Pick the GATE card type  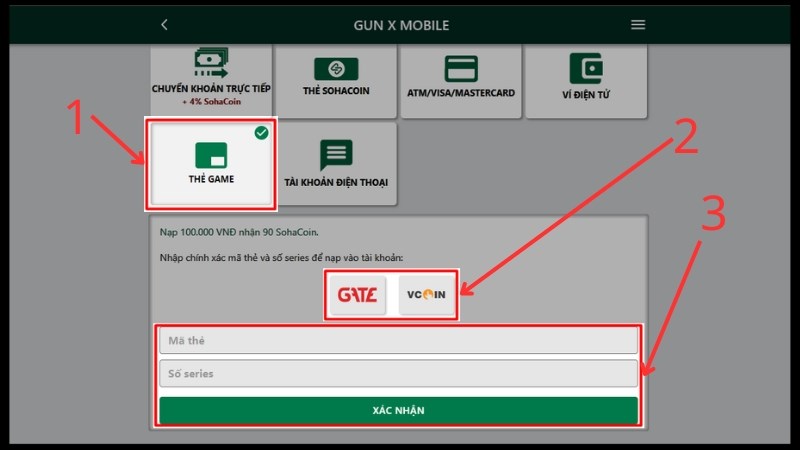click(358, 295)
